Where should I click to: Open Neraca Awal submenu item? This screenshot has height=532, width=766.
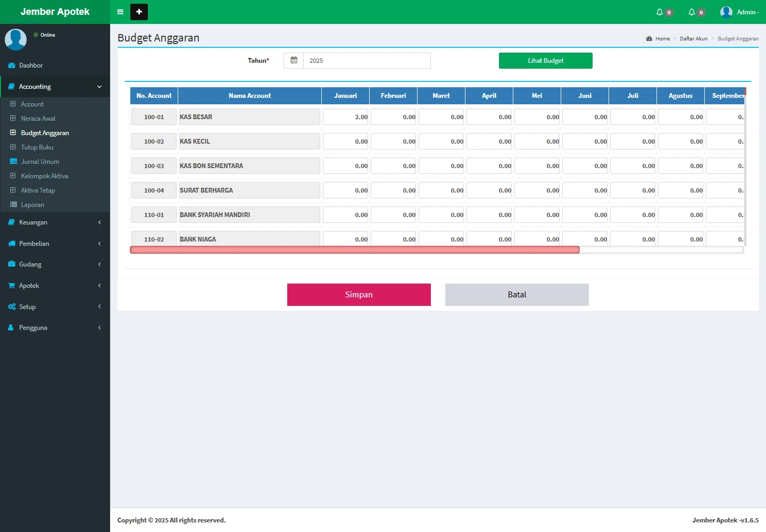click(x=38, y=119)
